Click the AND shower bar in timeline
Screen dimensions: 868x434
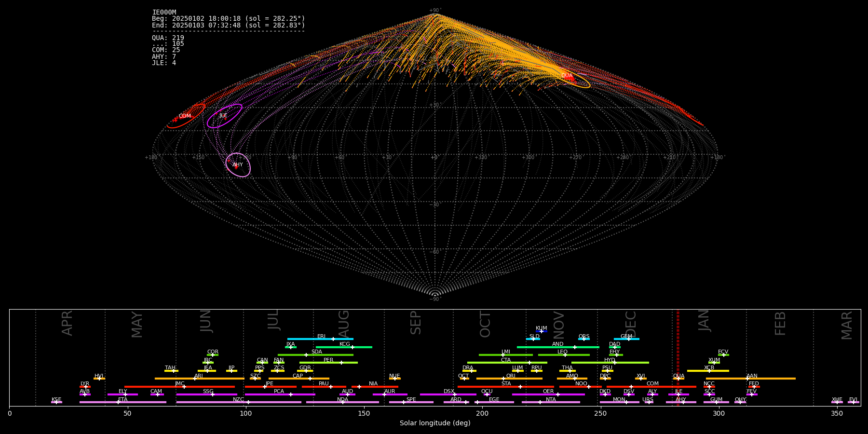pos(558,347)
